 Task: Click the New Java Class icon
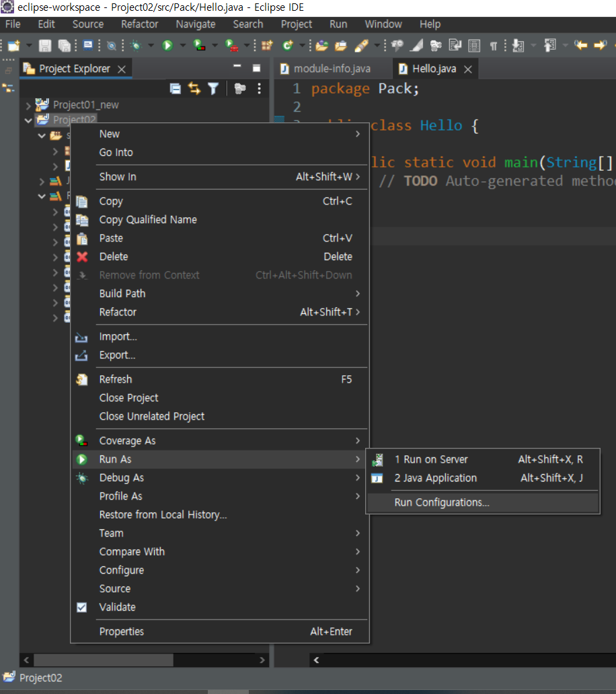pos(288,45)
